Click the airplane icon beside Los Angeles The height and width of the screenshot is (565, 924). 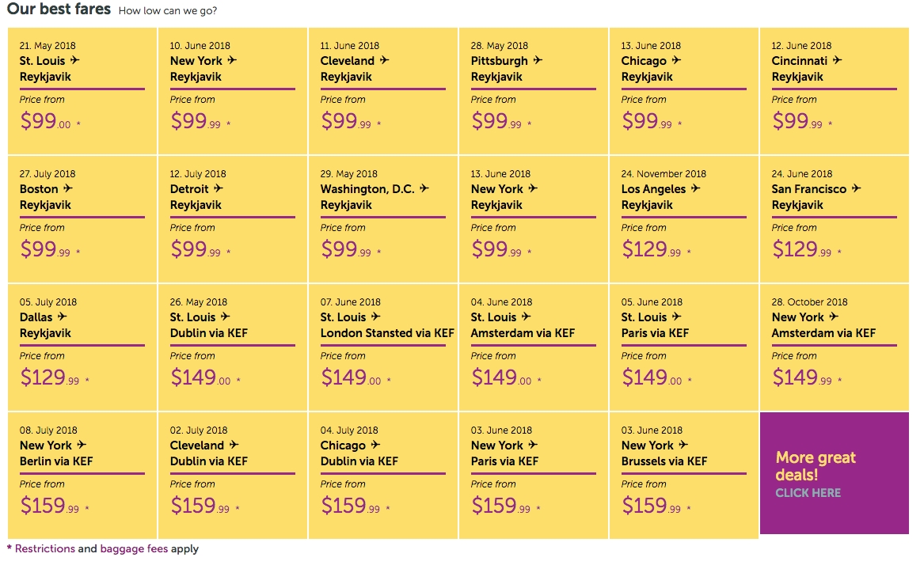[695, 188]
